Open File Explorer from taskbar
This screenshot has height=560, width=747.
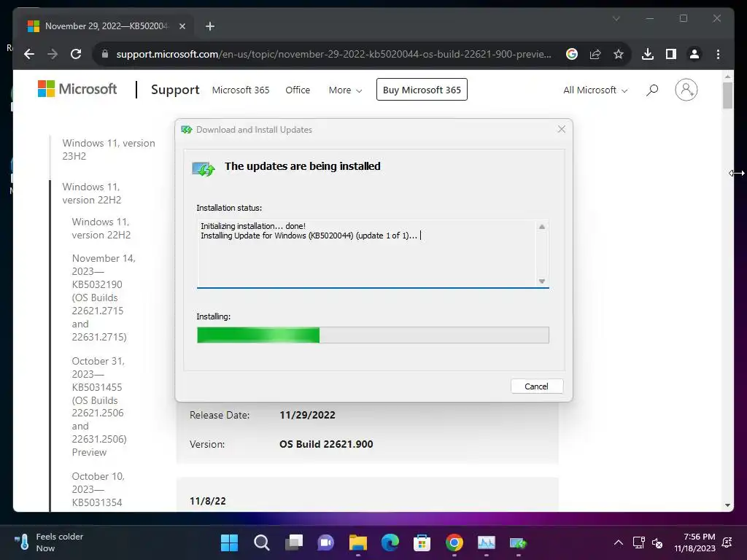(x=357, y=542)
